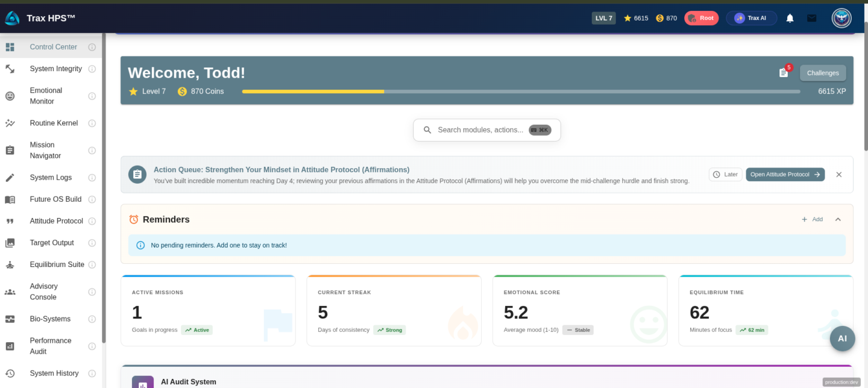Open the notifications bell icon
This screenshot has height=388, width=868.
790,18
